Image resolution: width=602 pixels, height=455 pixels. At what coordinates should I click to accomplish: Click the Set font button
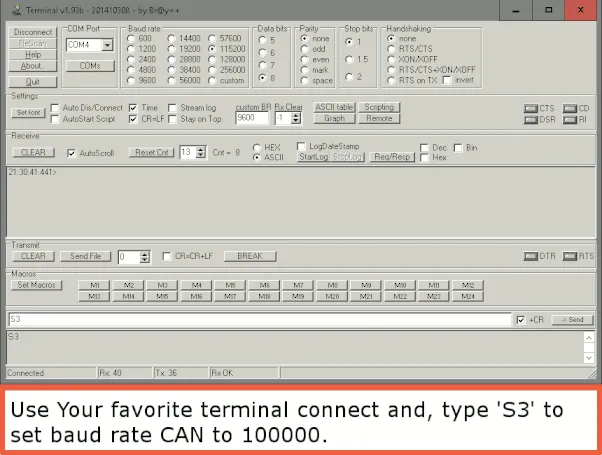click(28, 113)
